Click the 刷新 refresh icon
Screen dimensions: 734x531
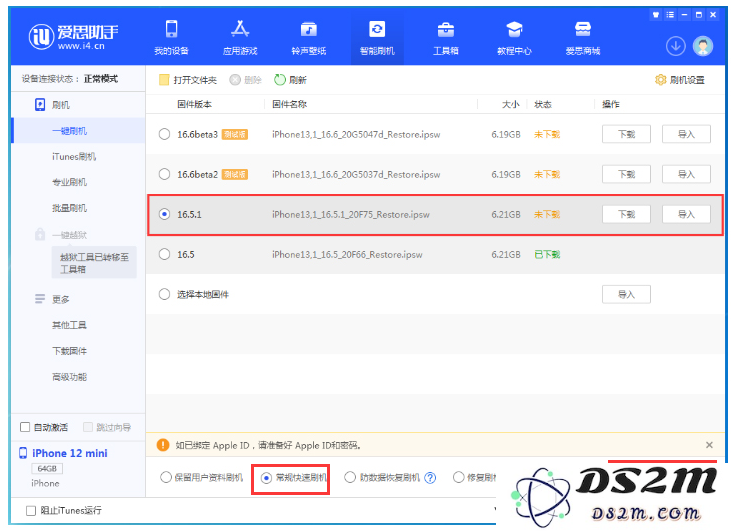coord(279,80)
